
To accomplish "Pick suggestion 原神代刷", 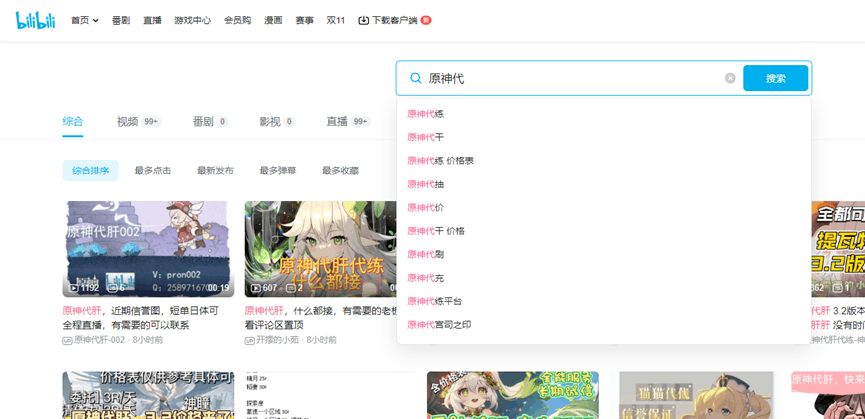I will pos(604,254).
